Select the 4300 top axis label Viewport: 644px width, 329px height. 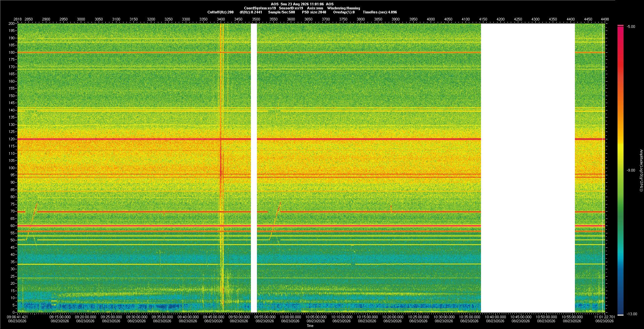coord(536,19)
